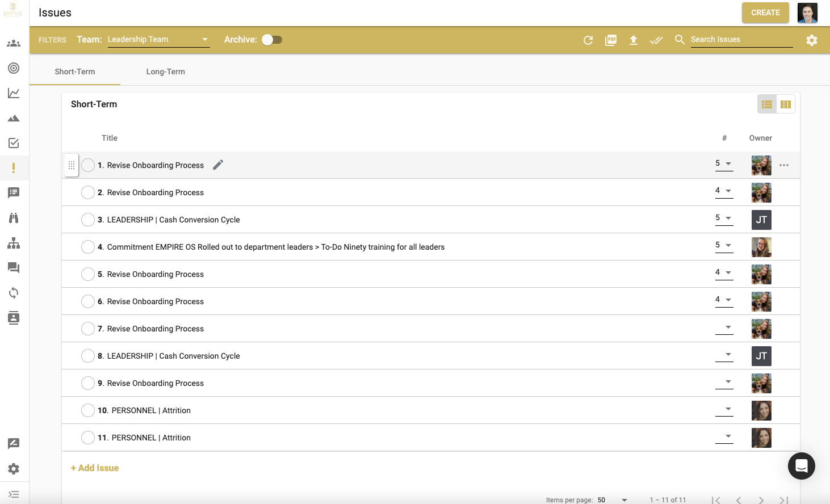830x504 pixels.
Task: Check off issue 11 PERSONNEL Attrition
Action: click(88, 438)
